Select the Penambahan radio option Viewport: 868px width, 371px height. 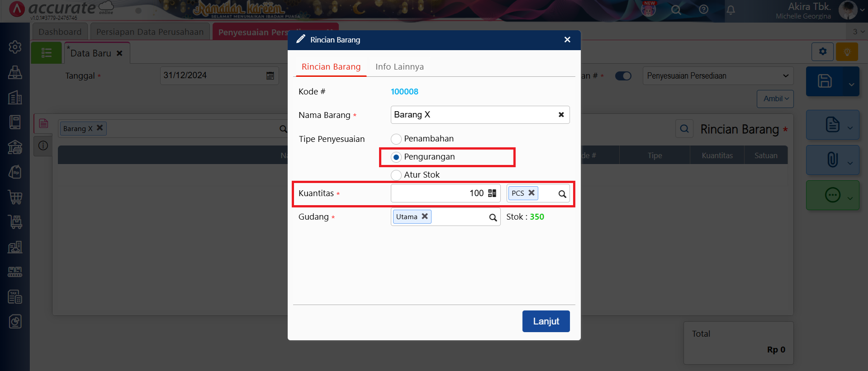[x=396, y=139]
